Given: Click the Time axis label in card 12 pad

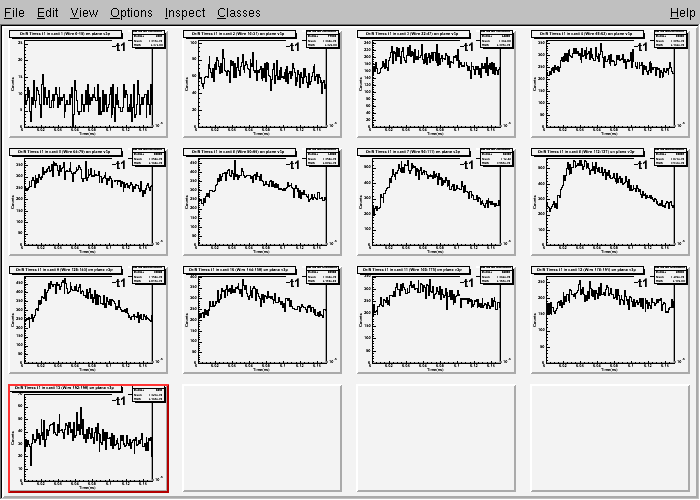Looking at the screenshot, I should pyautogui.click(x=610, y=370).
